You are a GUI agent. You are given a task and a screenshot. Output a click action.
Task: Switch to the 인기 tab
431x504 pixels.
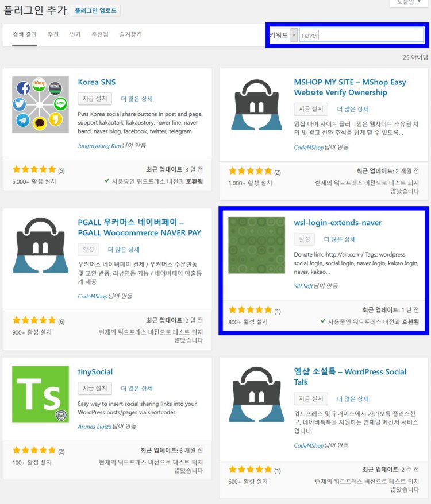[x=75, y=34]
